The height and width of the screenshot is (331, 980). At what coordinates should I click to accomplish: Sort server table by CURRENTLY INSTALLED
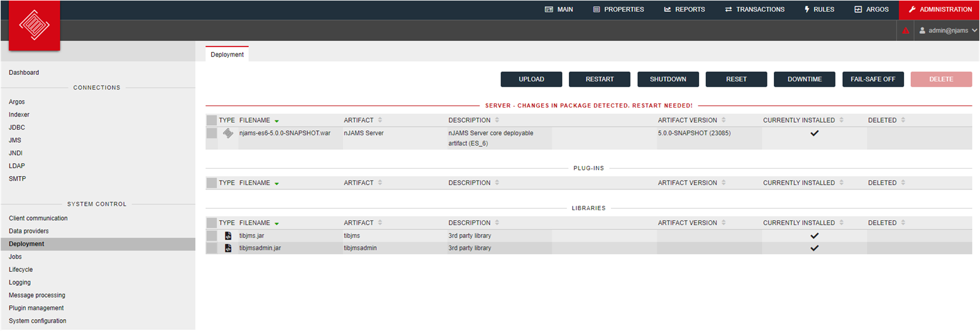pos(803,120)
